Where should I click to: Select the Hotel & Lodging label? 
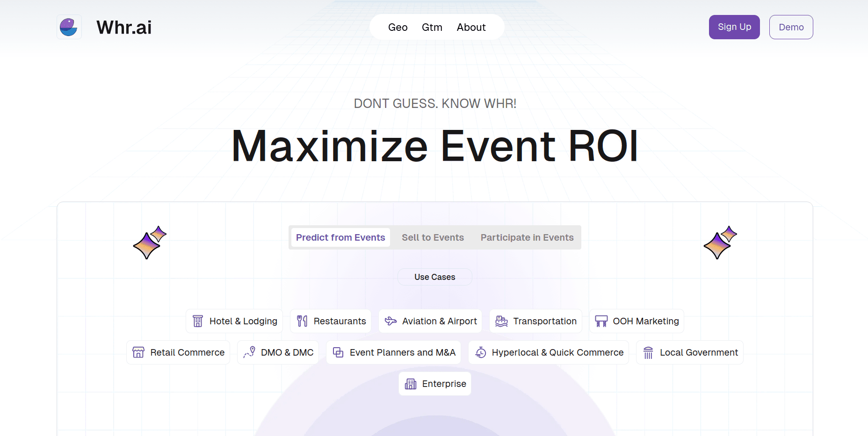(x=243, y=321)
